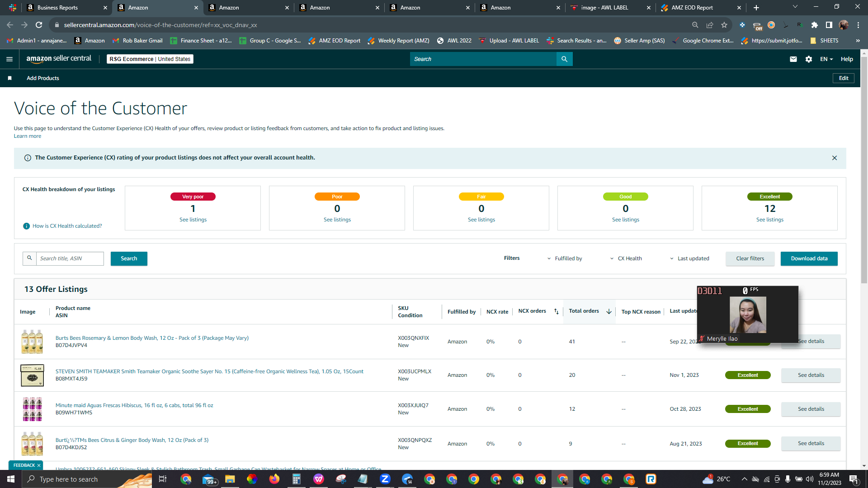The height and width of the screenshot is (488, 868).
Task: Open the EN language dropdown
Action: 826,59
